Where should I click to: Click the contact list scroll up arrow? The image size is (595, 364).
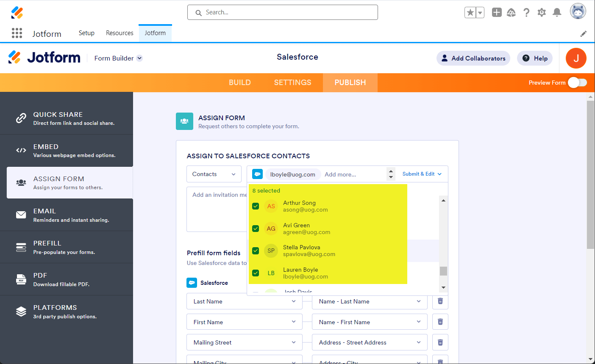pyautogui.click(x=443, y=200)
